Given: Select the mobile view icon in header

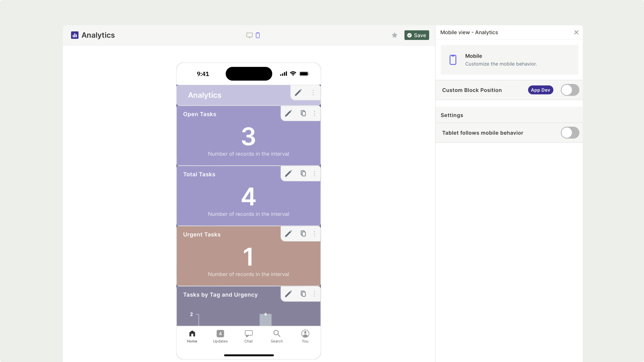Looking at the screenshot, I should [258, 35].
